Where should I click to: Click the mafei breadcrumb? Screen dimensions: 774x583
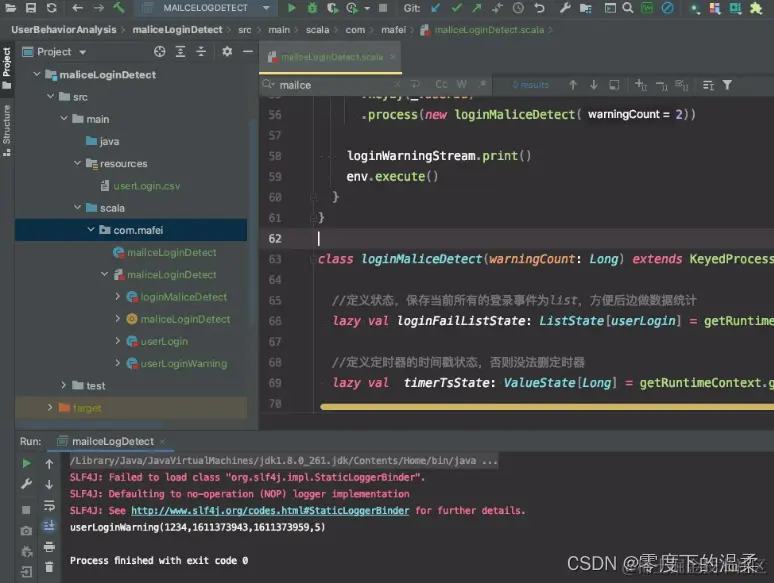[393, 30]
